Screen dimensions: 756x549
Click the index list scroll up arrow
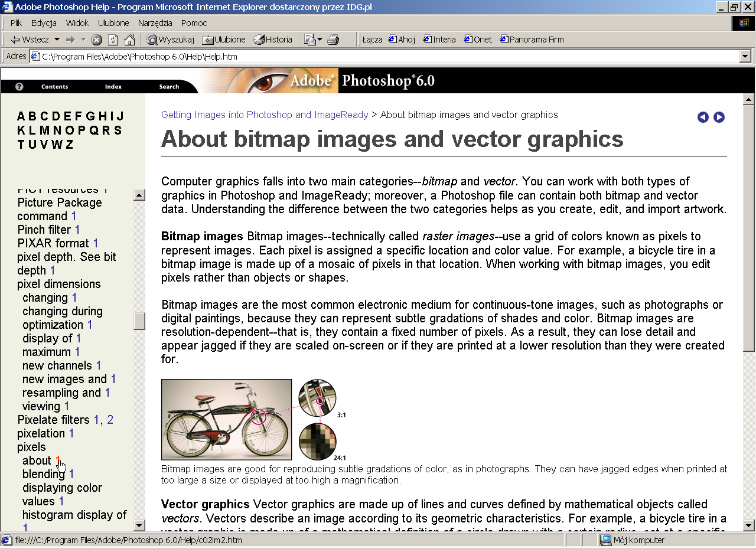pyautogui.click(x=139, y=195)
